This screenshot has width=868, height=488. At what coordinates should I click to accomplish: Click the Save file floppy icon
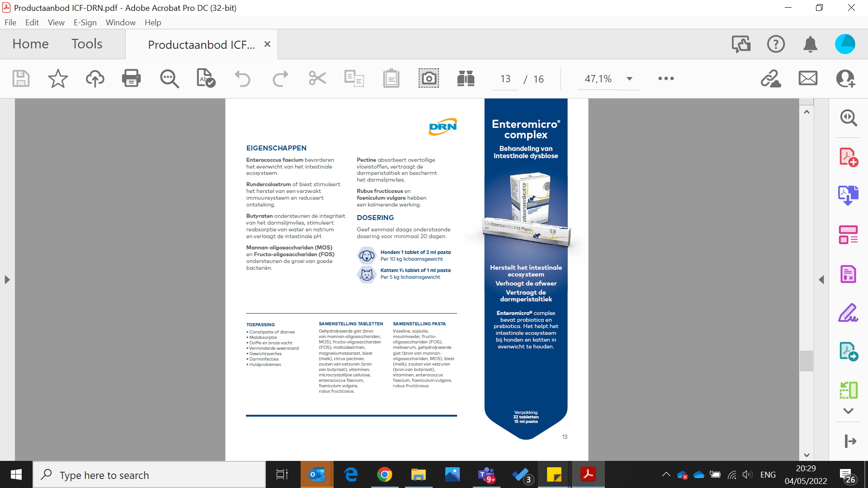pos(21,79)
